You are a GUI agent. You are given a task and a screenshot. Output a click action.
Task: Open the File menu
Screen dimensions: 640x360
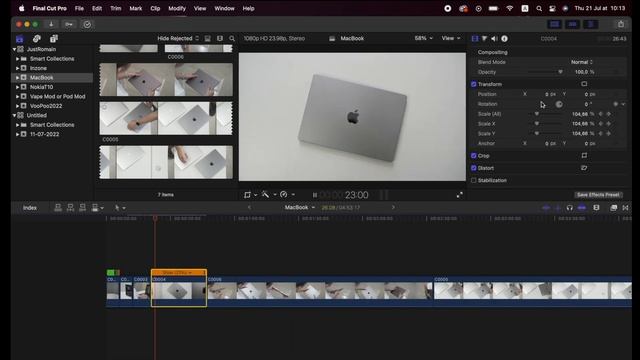click(x=79, y=8)
